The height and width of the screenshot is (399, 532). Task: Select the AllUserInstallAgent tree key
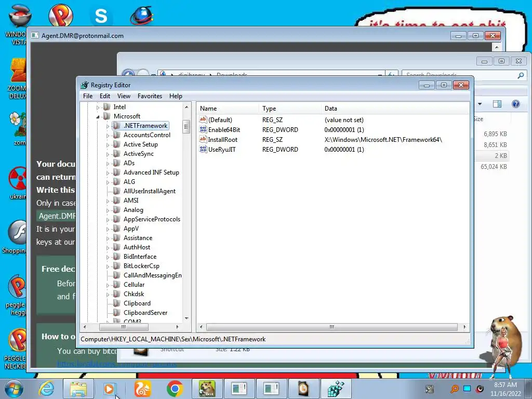pos(149,191)
